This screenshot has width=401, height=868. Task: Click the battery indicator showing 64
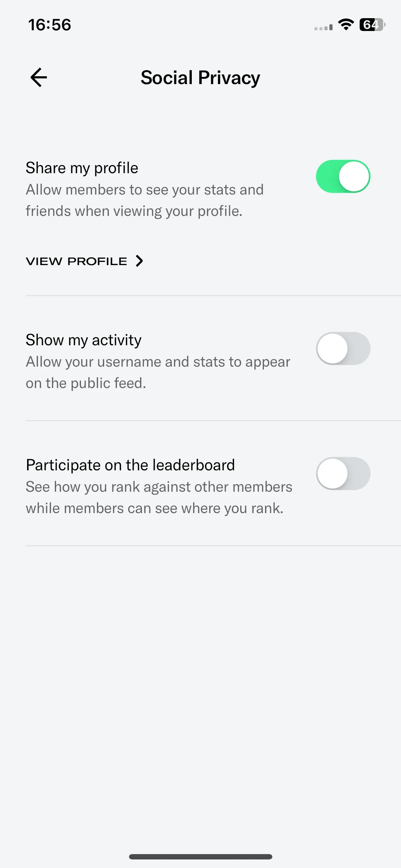372,25
